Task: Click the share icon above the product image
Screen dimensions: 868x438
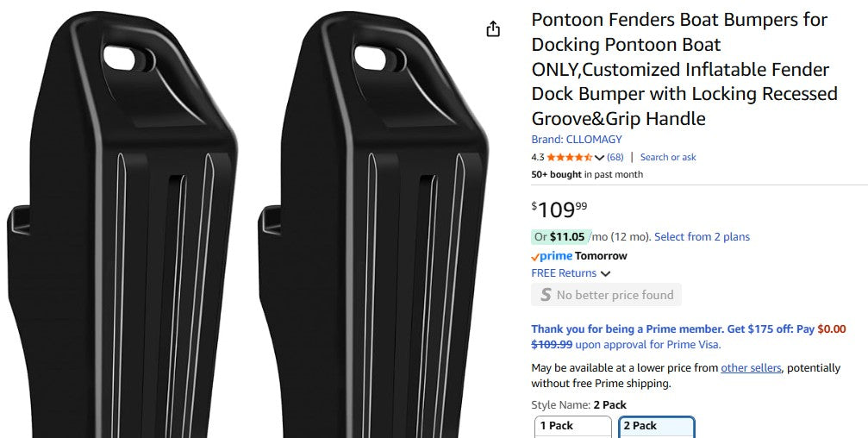Action: coord(493,29)
